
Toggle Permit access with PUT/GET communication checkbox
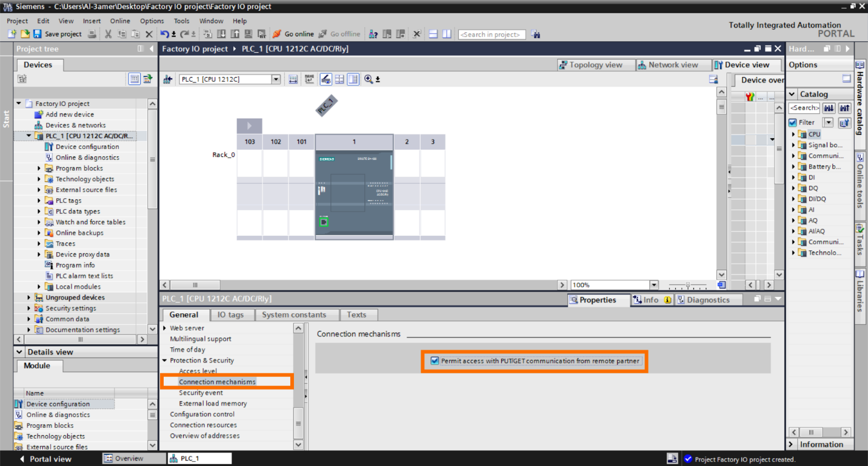pyautogui.click(x=435, y=361)
